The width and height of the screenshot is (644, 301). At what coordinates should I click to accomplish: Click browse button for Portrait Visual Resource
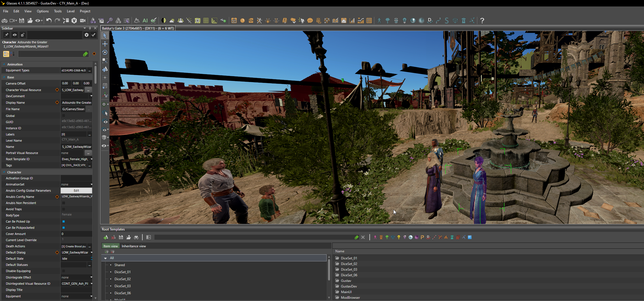pos(88,153)
